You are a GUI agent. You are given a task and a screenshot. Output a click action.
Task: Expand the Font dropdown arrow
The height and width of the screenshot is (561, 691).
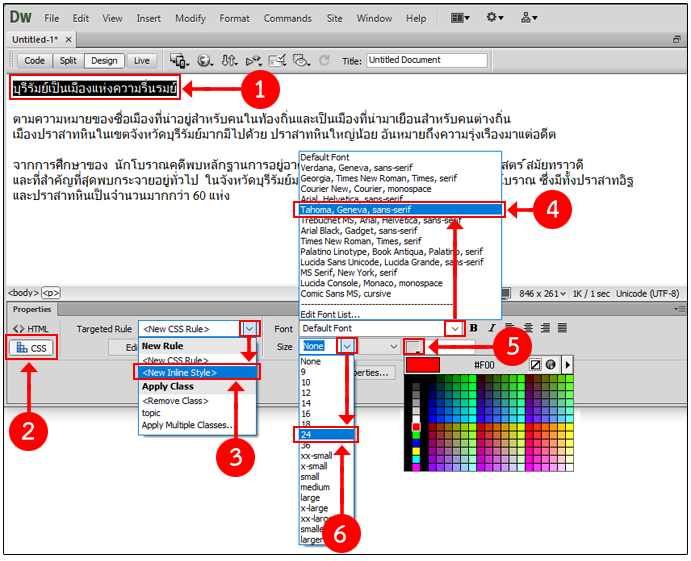(455, 328)
